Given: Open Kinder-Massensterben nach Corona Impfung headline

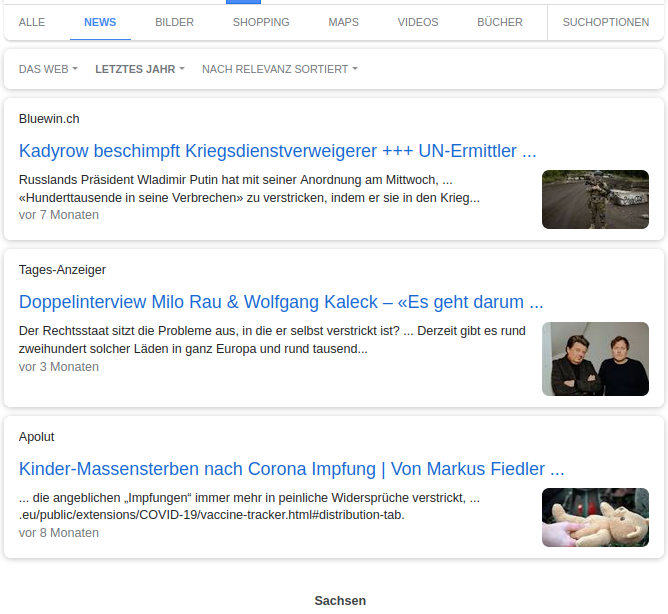Looking at the screenshot, I should pyautogui.click(x=291, y=469).
